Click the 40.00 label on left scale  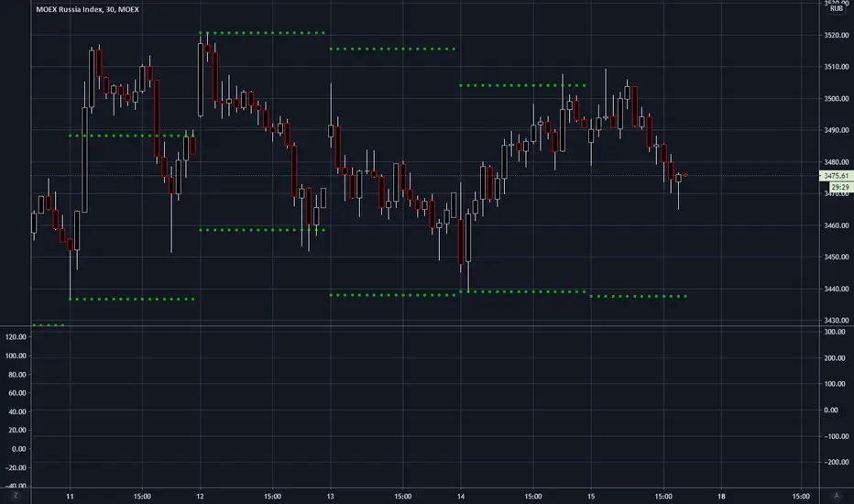[x=17, y=412]
